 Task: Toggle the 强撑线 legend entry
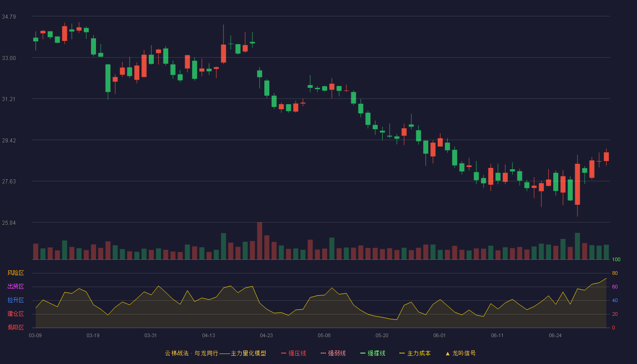point(373,353)
